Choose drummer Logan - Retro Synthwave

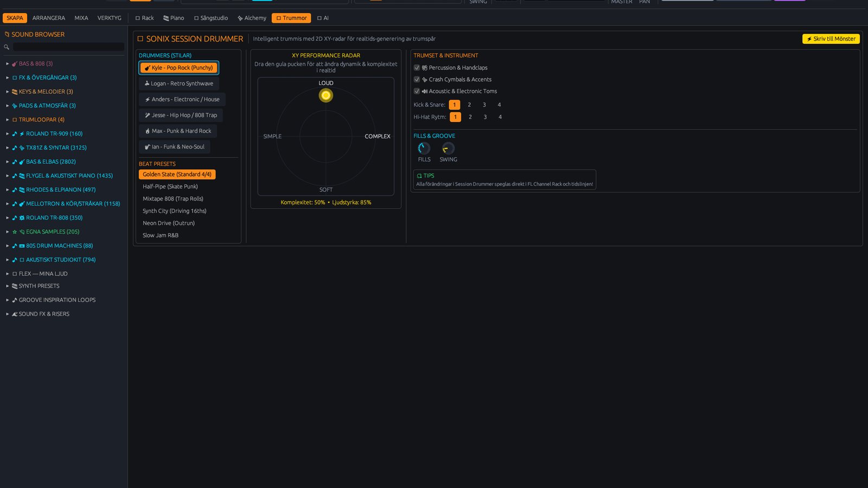tap(179, 84)
